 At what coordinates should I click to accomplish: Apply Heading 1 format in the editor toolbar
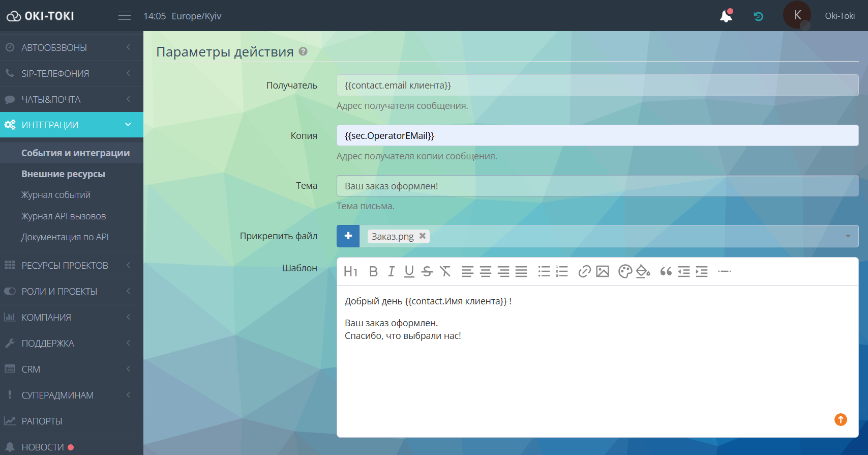click(350, 272)
